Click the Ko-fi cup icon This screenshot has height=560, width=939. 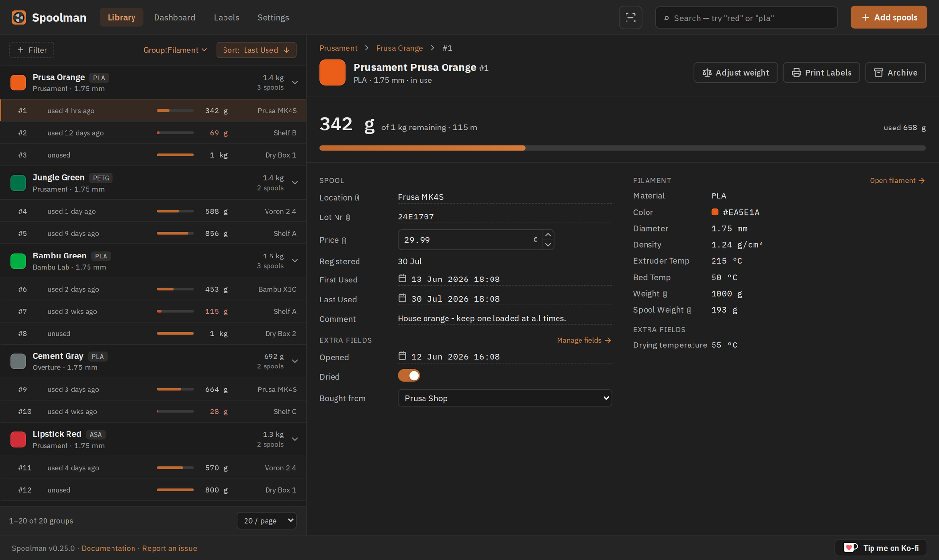pyautogui.click(x=851, y=548)
